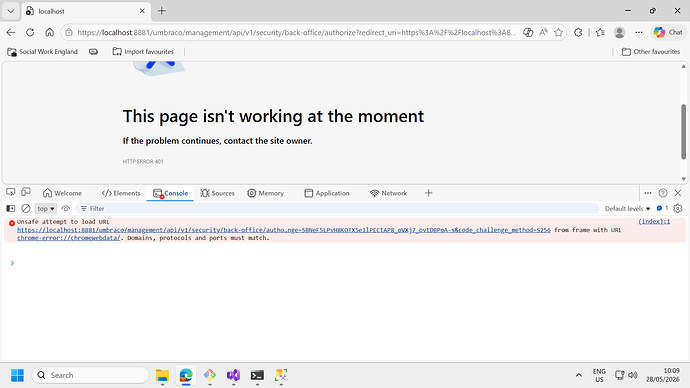Switch to the Welcome DevTools tab
The height and width of the screenshot is (388, 690).
coord(62,193)
